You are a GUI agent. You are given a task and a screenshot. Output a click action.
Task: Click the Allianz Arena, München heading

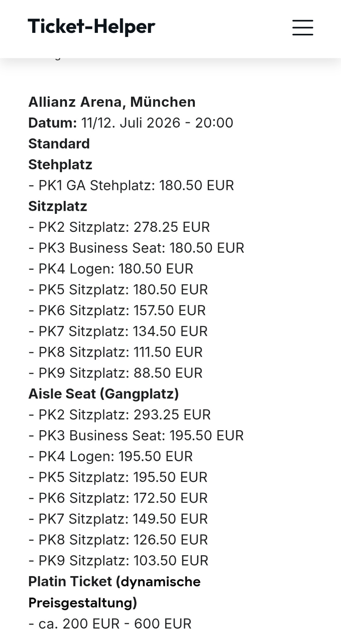tap(112, 102)
